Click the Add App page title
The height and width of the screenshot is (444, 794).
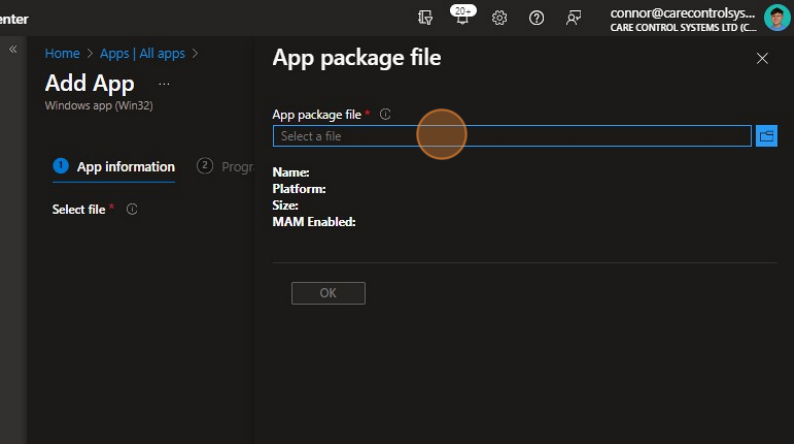(x=90, y=83)
